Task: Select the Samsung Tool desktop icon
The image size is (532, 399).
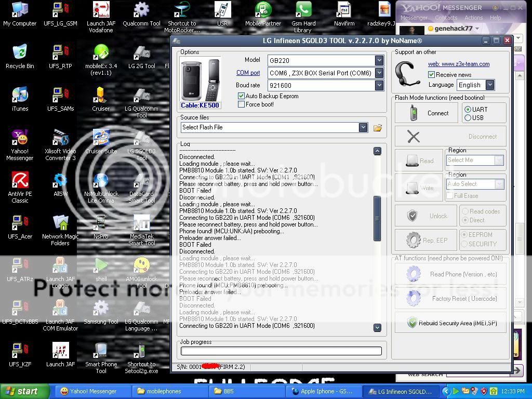Action: pos(101,312)
